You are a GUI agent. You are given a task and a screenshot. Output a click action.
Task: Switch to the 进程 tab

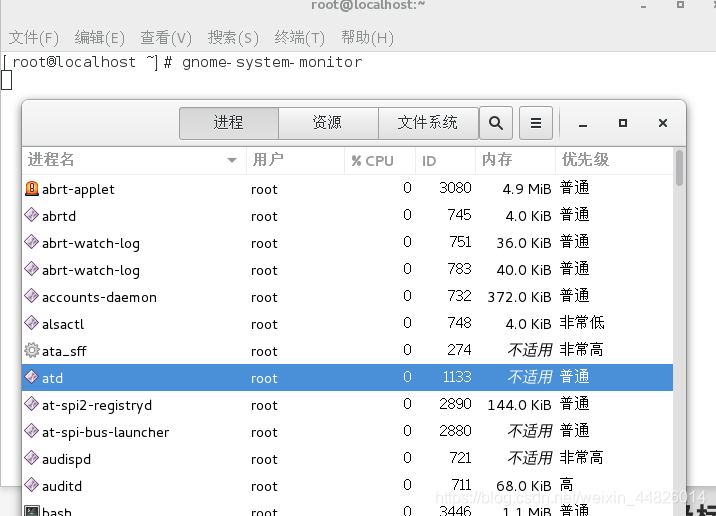(x=229, y=123)
